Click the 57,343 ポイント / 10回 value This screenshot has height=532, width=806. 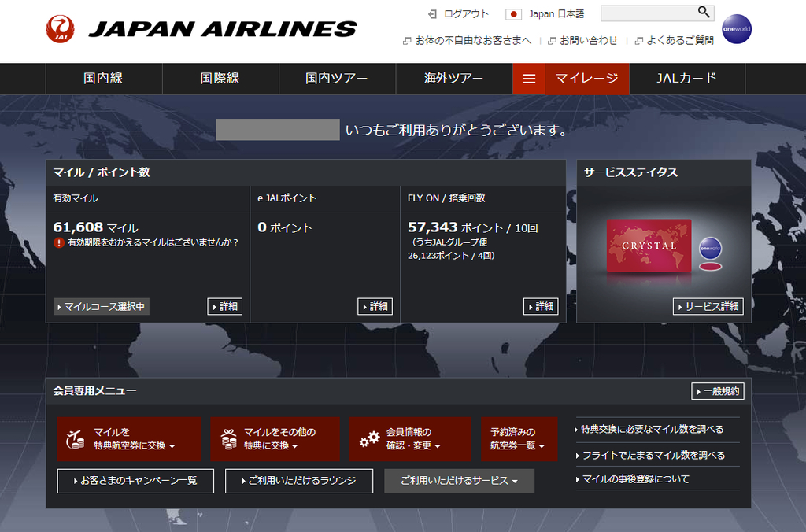(x=473, y=227)
